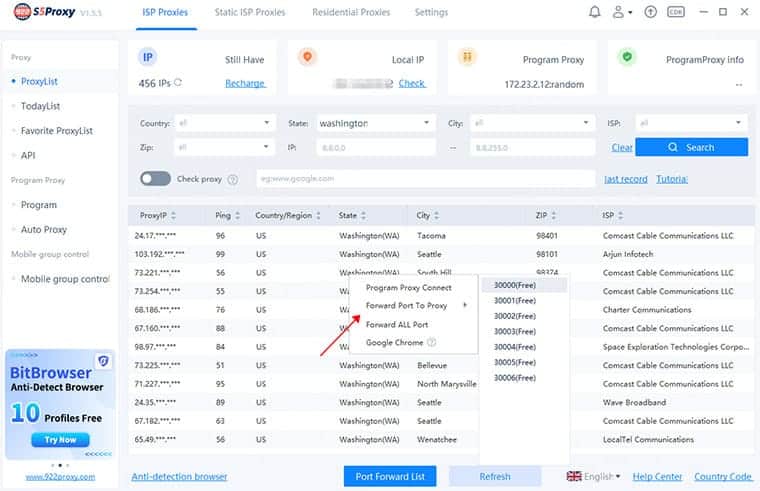Toggle the Check proxy switch

155,179
